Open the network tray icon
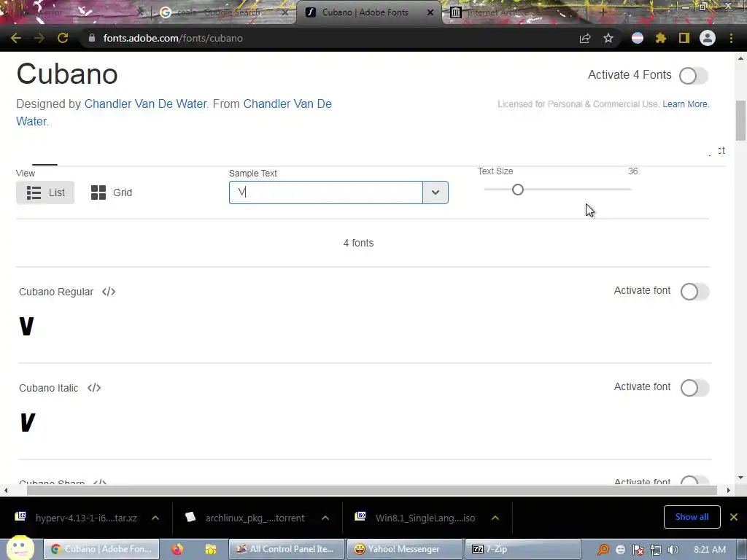This screenshot has height=560, width=747. coord(656,550)
